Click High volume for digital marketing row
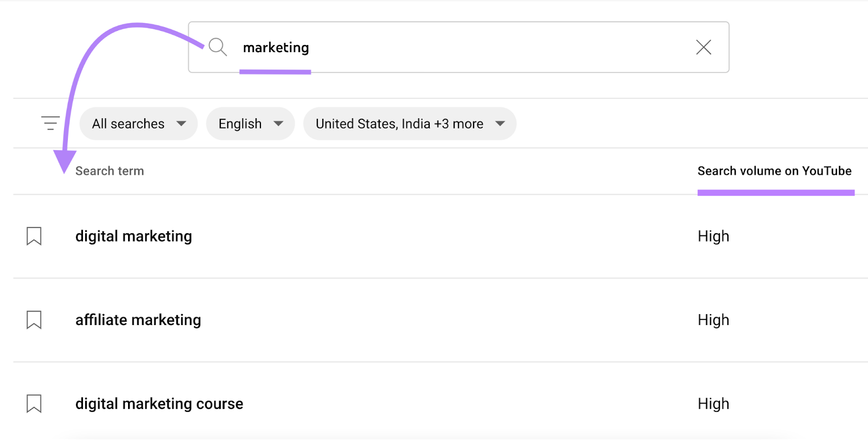 coord(713,236)
